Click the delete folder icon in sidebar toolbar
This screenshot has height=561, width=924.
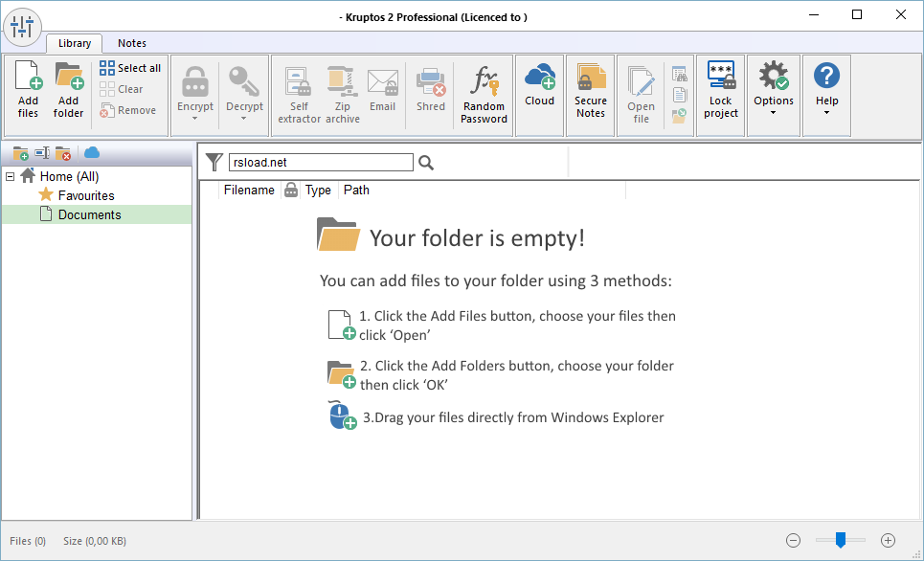[63, 153]
